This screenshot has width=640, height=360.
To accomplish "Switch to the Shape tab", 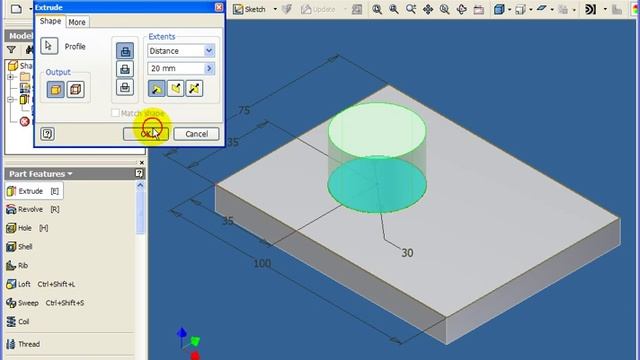I will click(x=50, y=21).
